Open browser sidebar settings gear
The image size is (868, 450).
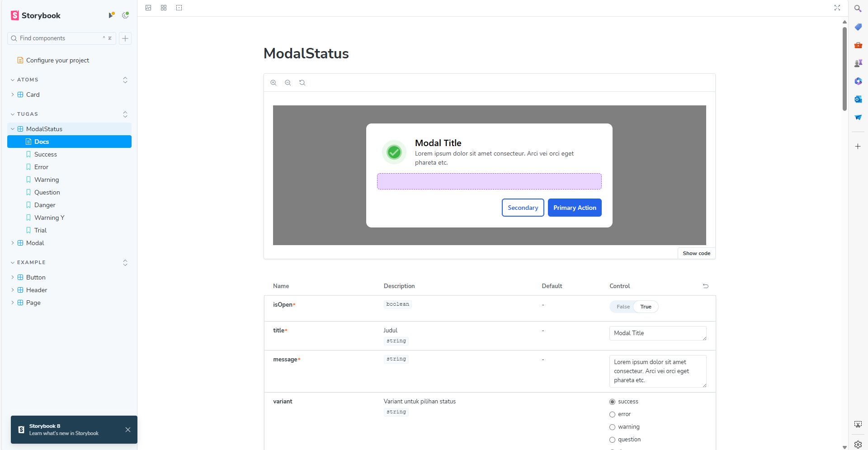(x=858, y=445)
